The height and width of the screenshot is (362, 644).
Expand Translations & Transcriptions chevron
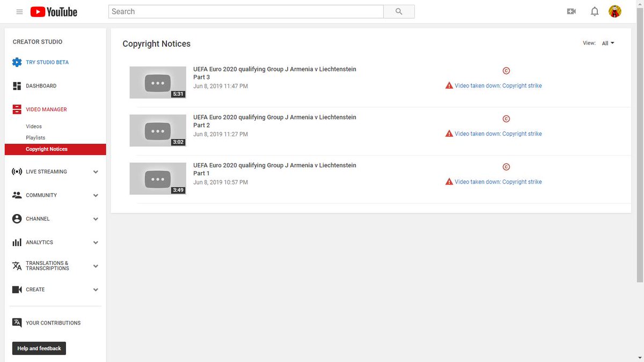96,267
